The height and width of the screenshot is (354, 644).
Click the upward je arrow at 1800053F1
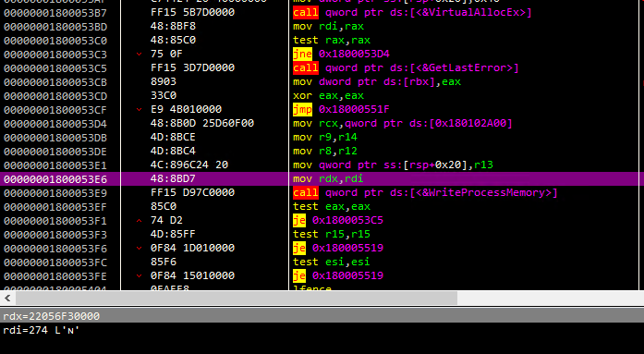[139, 220]
